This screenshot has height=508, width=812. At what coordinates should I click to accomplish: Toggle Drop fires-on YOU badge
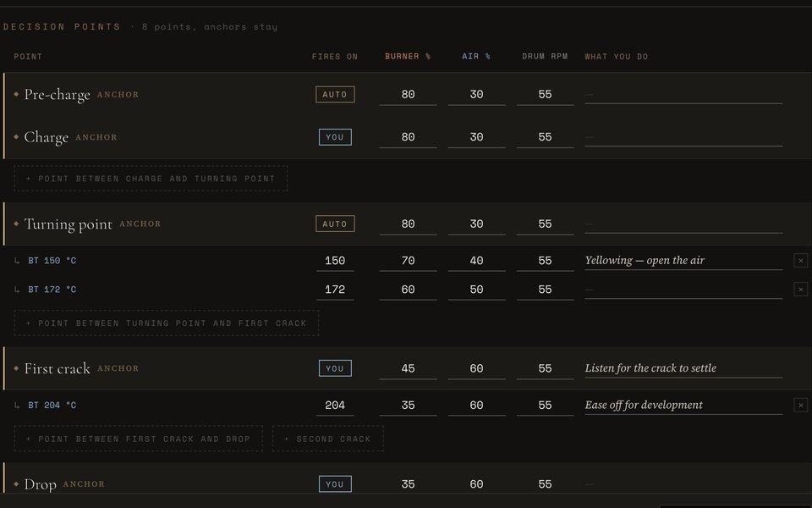pos(335,483)
